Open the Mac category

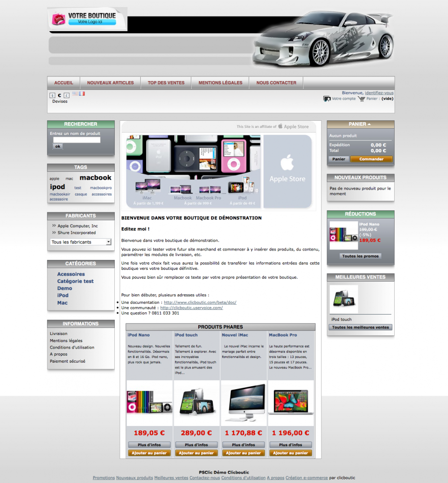(62, 303)
